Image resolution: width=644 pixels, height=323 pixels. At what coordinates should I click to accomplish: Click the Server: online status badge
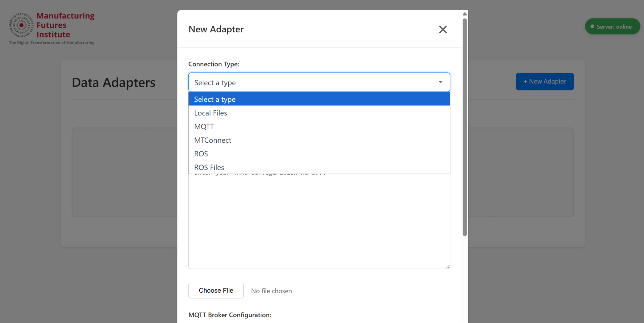click(612, 27)
